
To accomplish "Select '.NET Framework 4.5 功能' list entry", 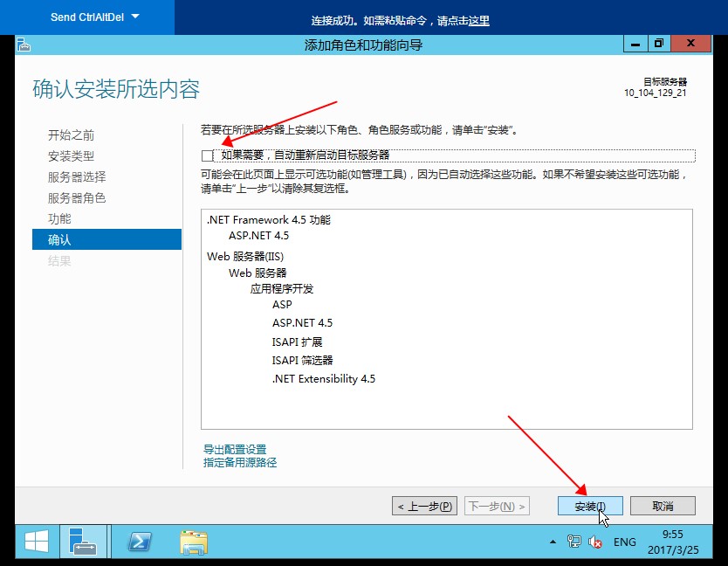I will click(269, 220).
